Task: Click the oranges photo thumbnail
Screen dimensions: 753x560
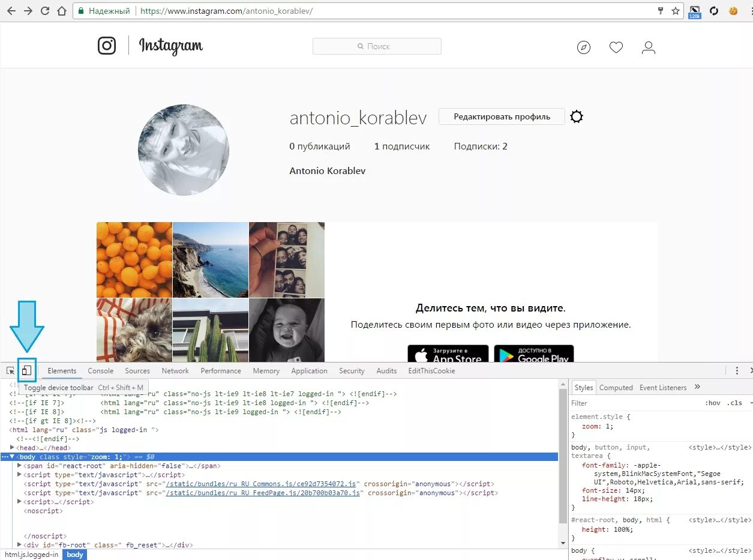Action: pyautogui.click(x=134, y=260)
